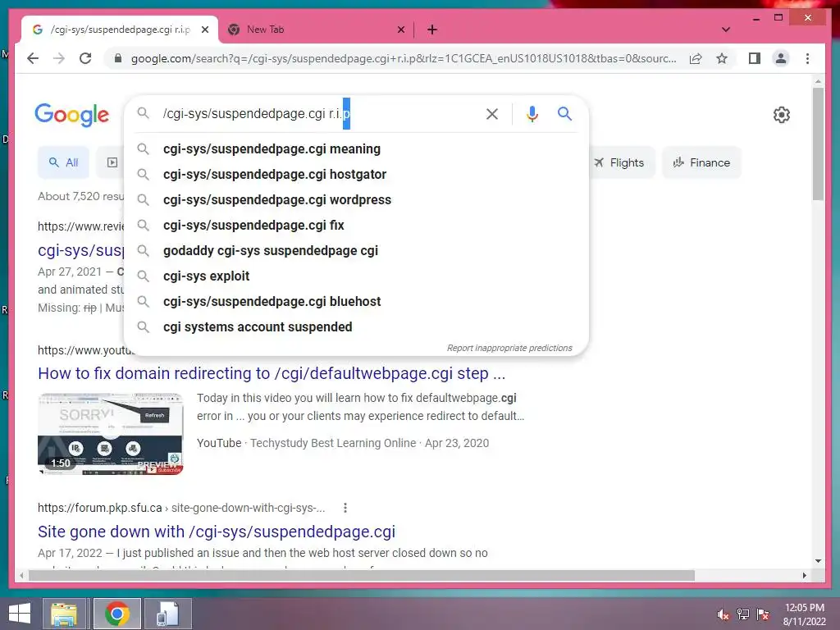Clear the search box with X
The width and height of the screenshot is (840, 630).
492,113
